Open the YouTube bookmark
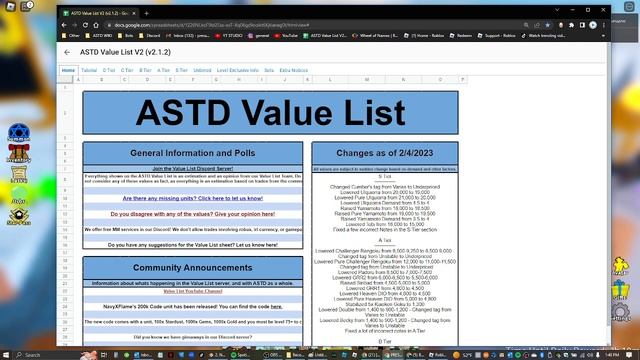This screenshot has height=360, width=640. [x=286, y=36]
